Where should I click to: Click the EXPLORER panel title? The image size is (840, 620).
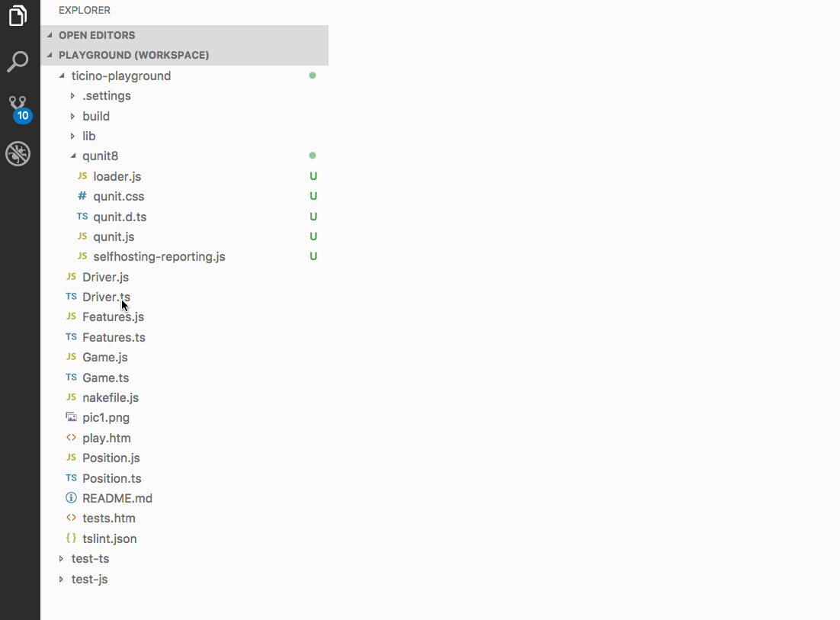tap(84, 10)
